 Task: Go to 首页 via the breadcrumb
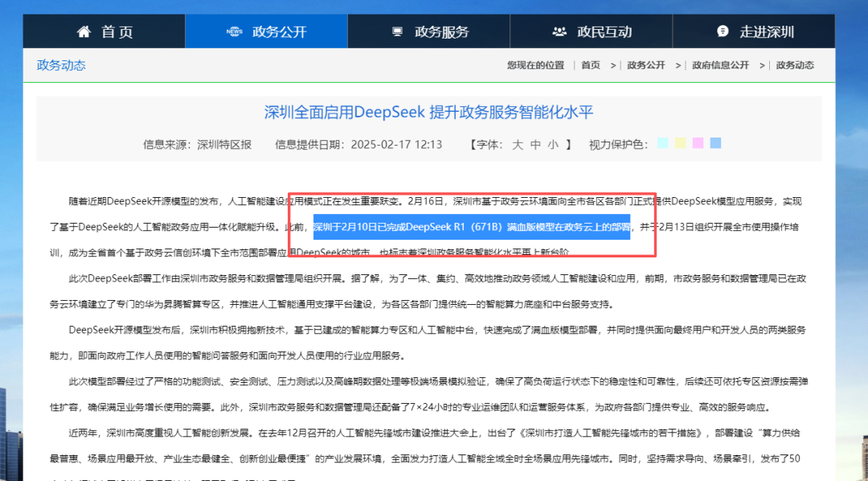pos(591,64)
